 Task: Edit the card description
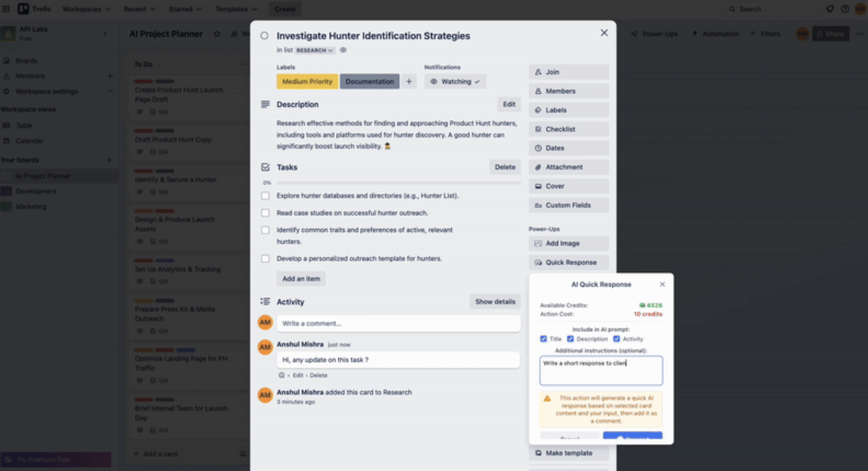click(x=509, y=104)
